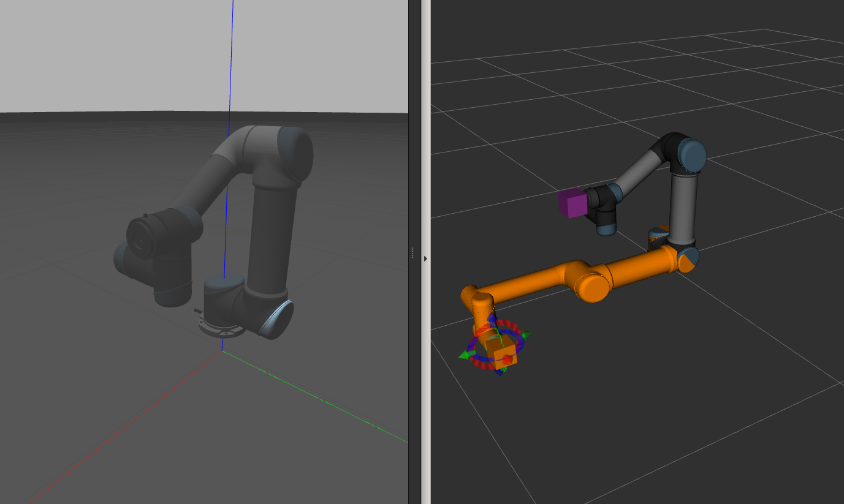Click the right green arrow of the interactive marker
The height and width of the screenshot is (504, 844).
pos(526,335)
